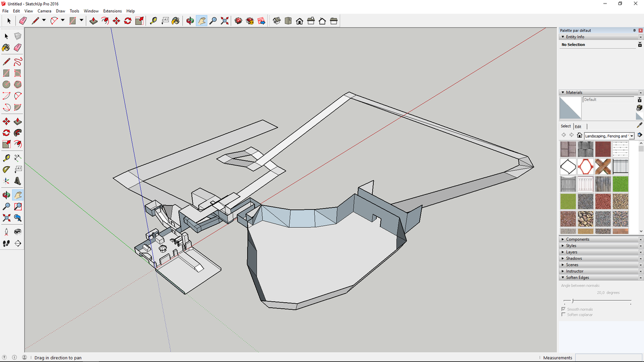644x362 pixels.
Task: Click the Zoom Extents icon in top toolbar
Action: (224, 21)
